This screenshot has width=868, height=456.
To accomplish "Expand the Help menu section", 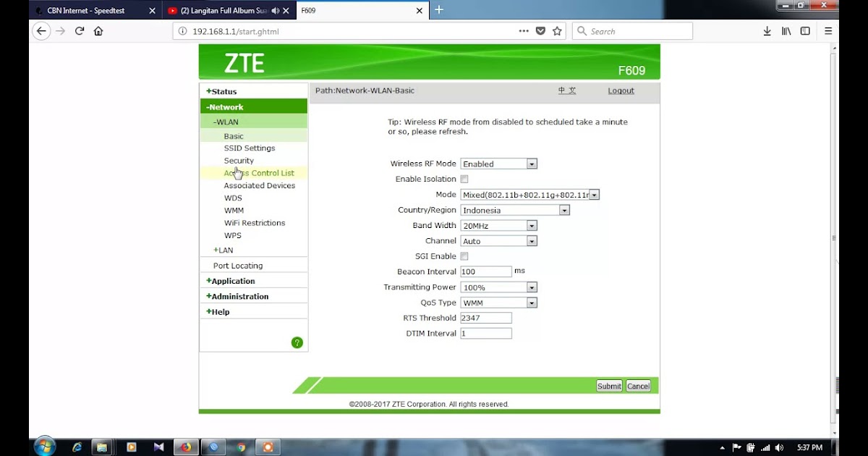I will pos(218,312).
